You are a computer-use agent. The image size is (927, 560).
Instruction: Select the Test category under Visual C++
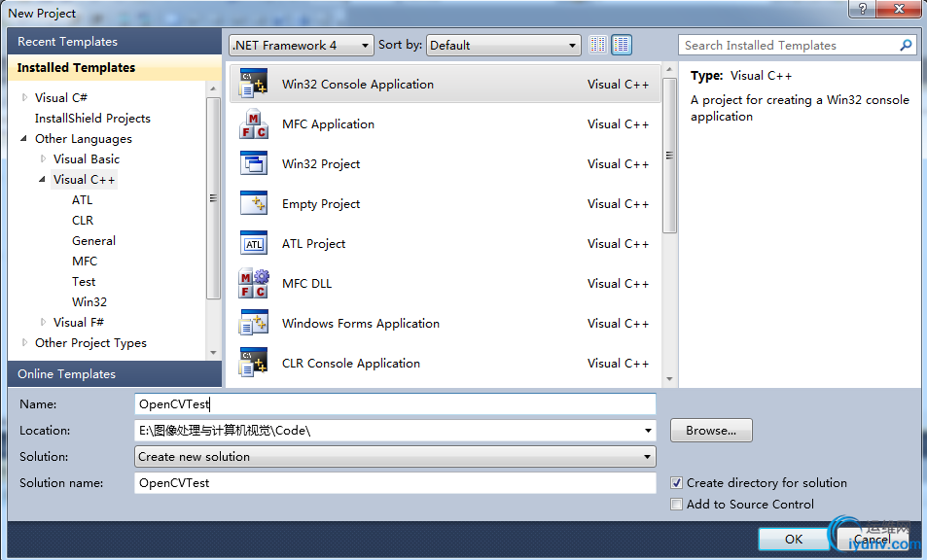click(x=84, y=282)
